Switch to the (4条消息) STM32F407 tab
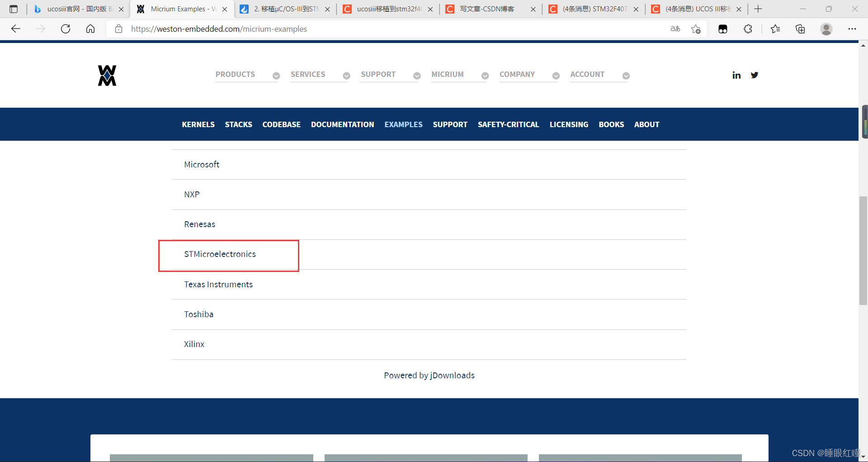 pos(594,9)
